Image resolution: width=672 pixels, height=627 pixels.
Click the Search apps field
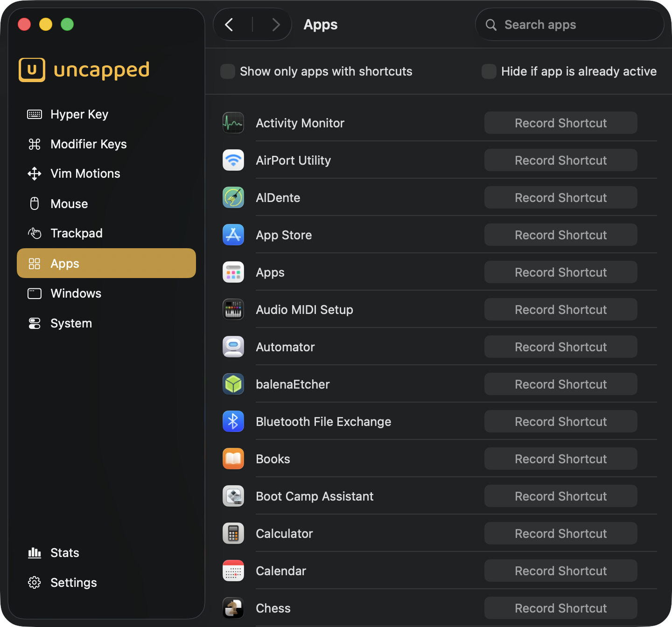tap(569, 25)
